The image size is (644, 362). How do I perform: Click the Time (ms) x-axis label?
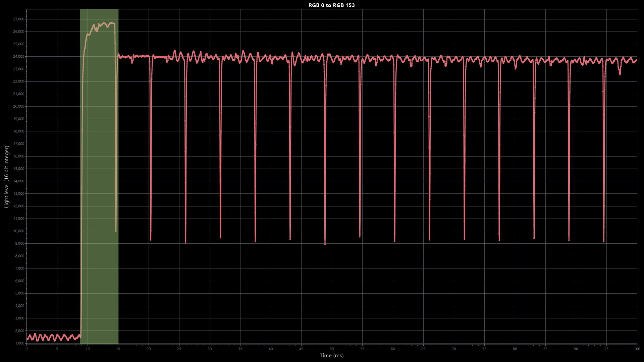click(331, 355)
